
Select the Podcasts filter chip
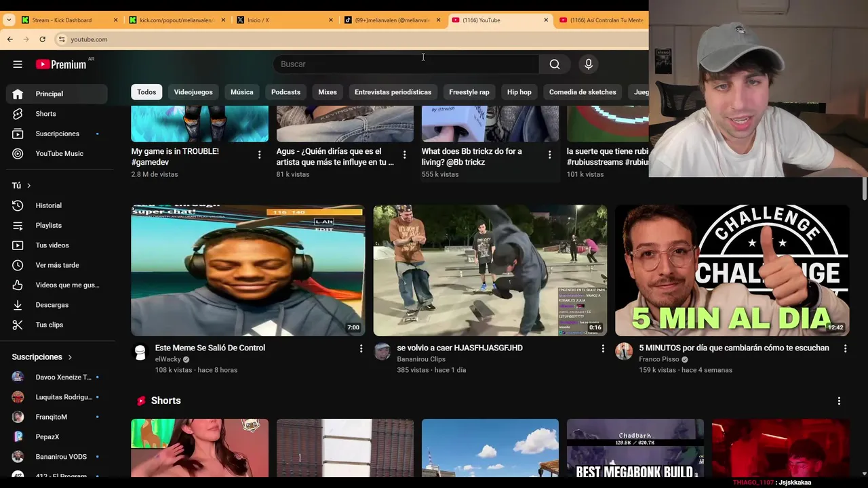click(285, 92)
